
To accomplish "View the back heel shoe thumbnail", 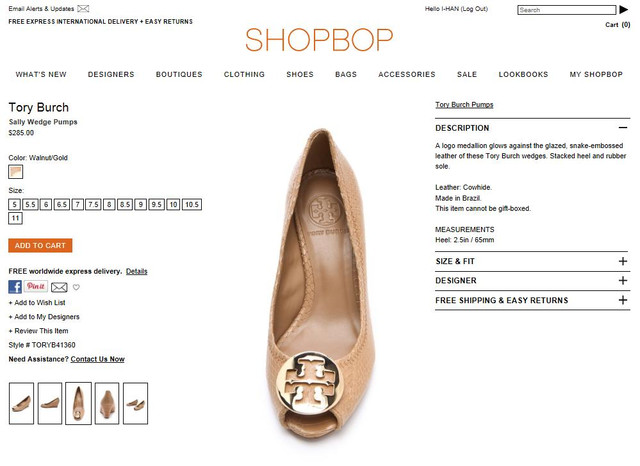I will tap(107, 403).
